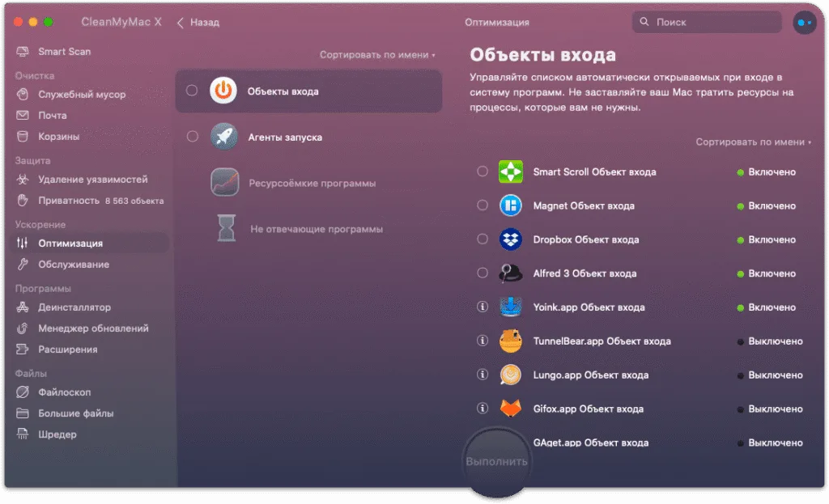Select the Dropbox login item checkbox

click(x=483, y=239)
